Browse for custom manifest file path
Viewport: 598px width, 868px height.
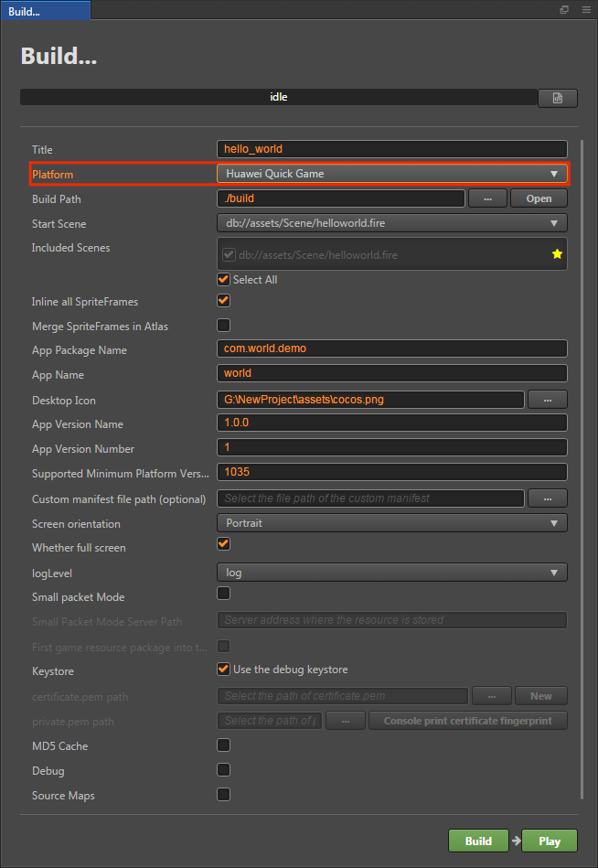click(x=547, y=498)
